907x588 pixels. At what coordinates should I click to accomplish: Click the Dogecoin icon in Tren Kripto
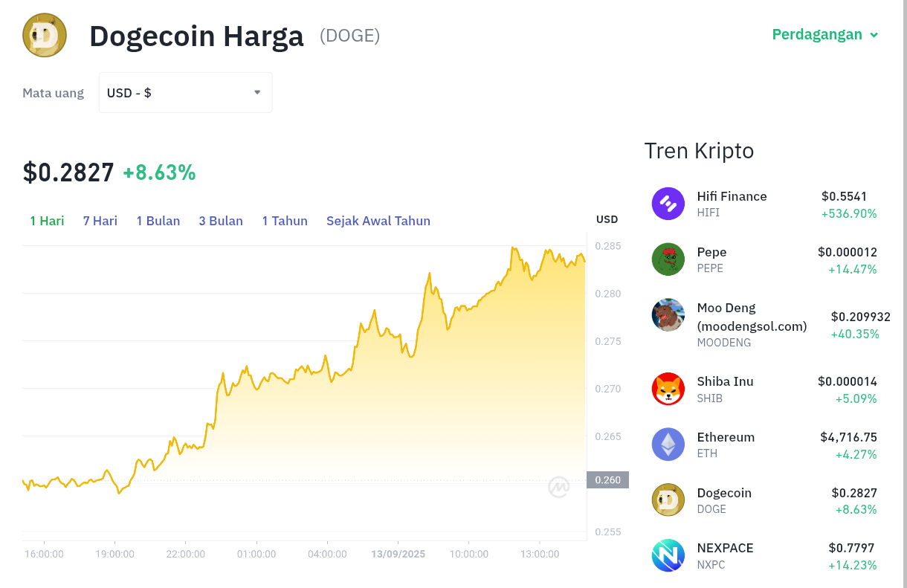coord(668,500)
